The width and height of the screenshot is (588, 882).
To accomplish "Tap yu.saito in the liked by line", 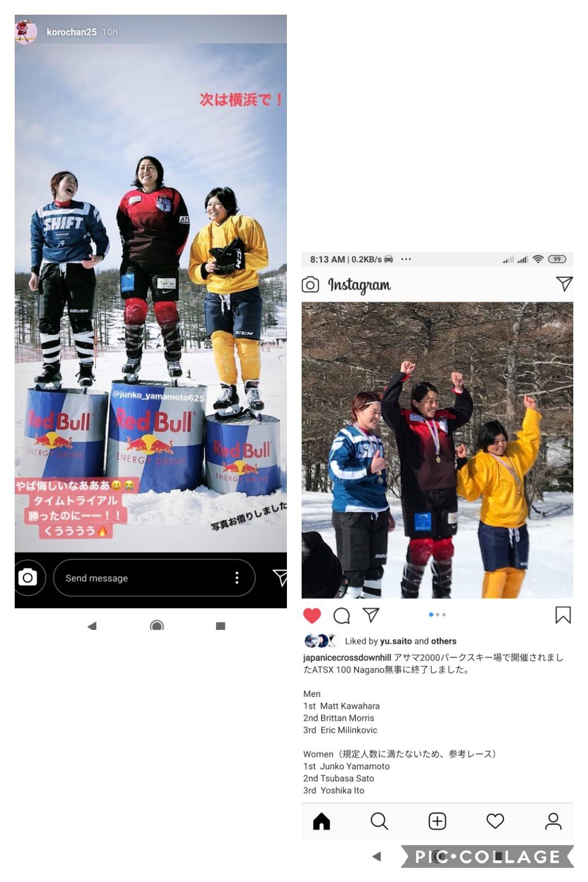I will pyautogui.click(x=396, y=641).
